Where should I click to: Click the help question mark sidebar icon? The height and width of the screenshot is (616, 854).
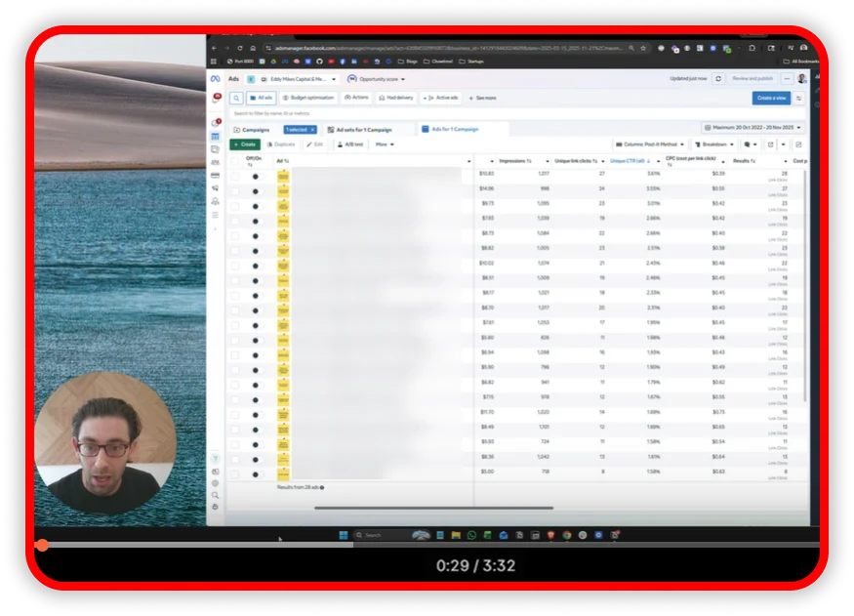click(215, 459)
